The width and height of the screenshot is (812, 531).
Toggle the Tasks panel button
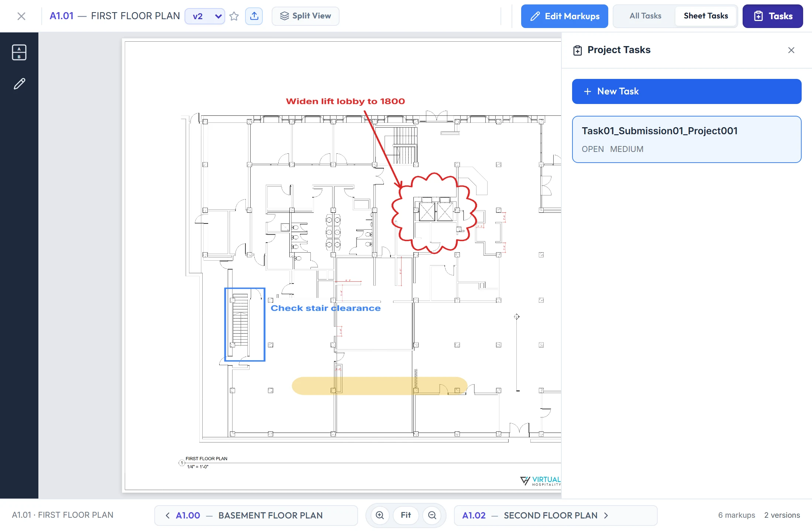pos(773,16)
